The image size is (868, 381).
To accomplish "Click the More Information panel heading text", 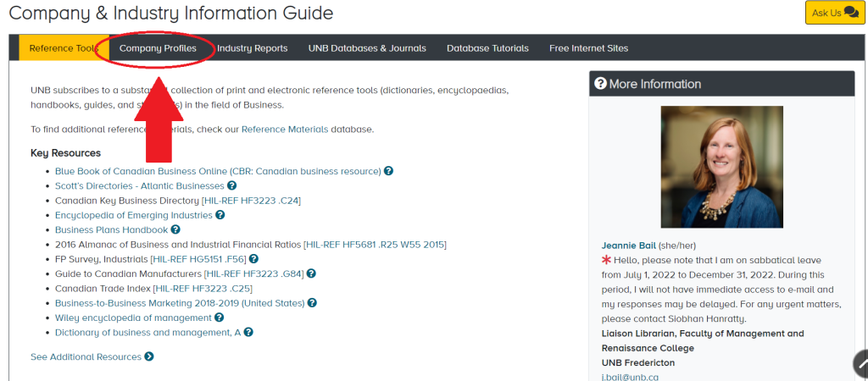I will 655,84.
